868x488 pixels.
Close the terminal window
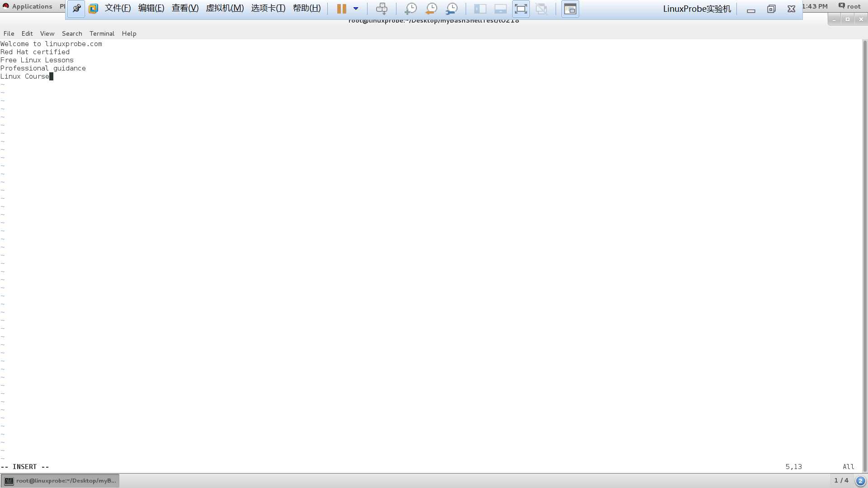tap(861, 19)
